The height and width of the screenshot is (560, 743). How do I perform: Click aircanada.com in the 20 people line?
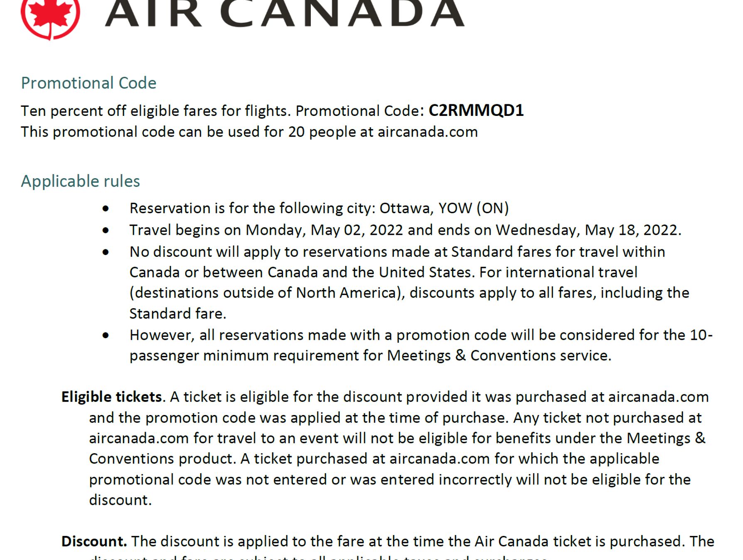click(428, 132)
